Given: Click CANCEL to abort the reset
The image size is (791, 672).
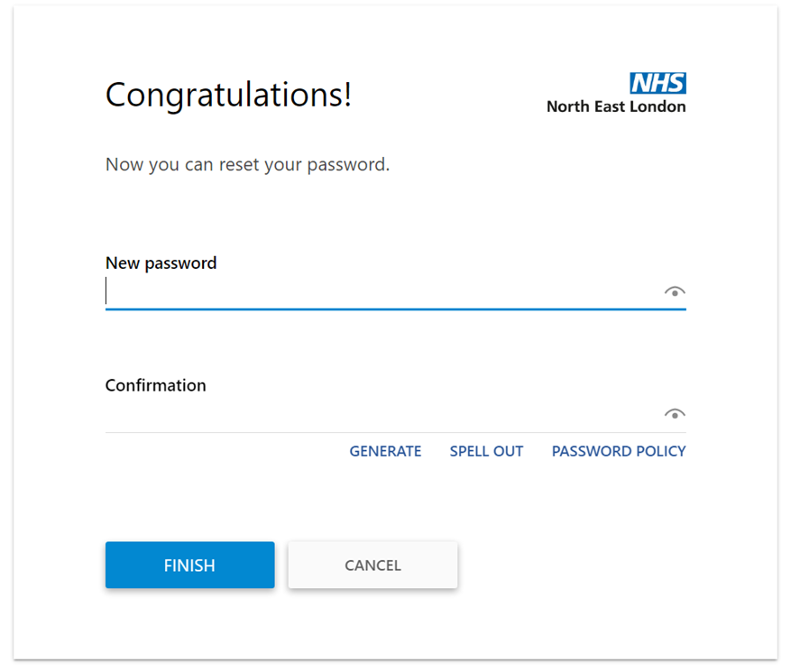Looking at the screenshot, I should [373, 565].
